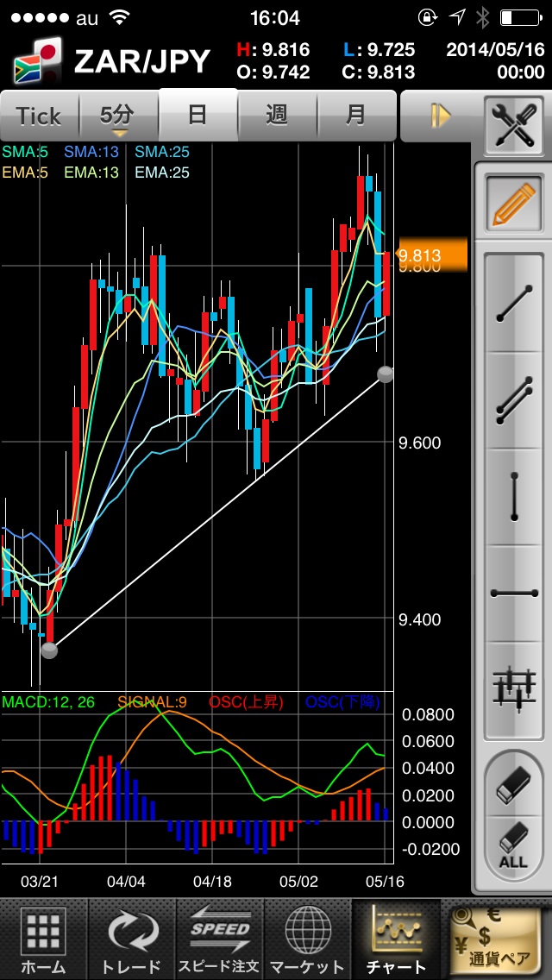Screen dimensions: 552x980
Task: Tap the erase ALL lines button
Action: (x=513, y=845)
